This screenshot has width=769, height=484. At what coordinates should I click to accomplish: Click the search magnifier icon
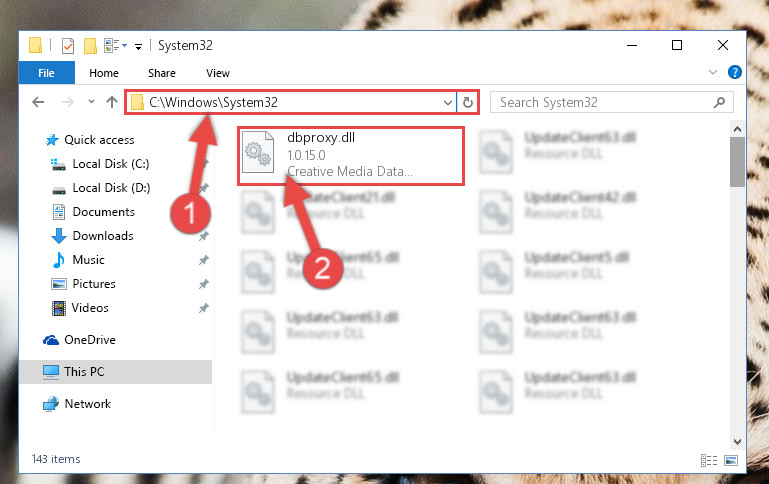pyautogui.click(x=719, y=102)
